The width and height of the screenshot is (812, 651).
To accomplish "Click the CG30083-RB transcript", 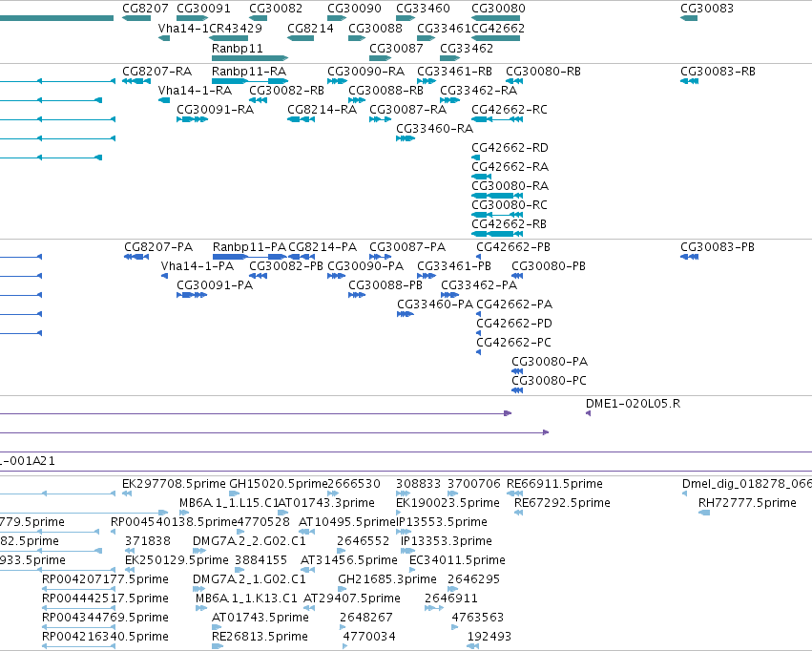I will point(689,81).
